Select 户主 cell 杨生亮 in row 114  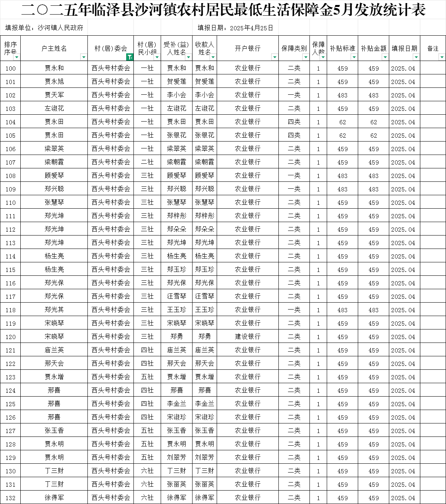pyautogui.click(x=54, y=256)
